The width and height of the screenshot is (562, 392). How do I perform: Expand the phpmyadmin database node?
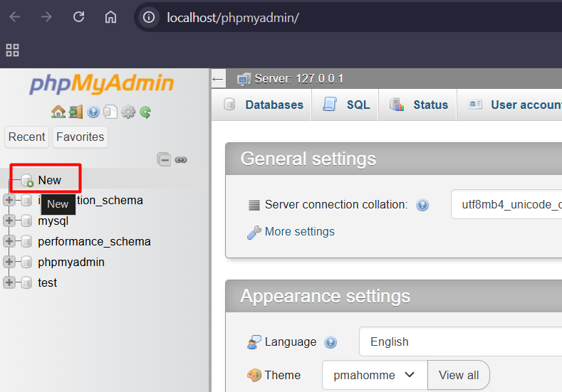click(9, 262)
